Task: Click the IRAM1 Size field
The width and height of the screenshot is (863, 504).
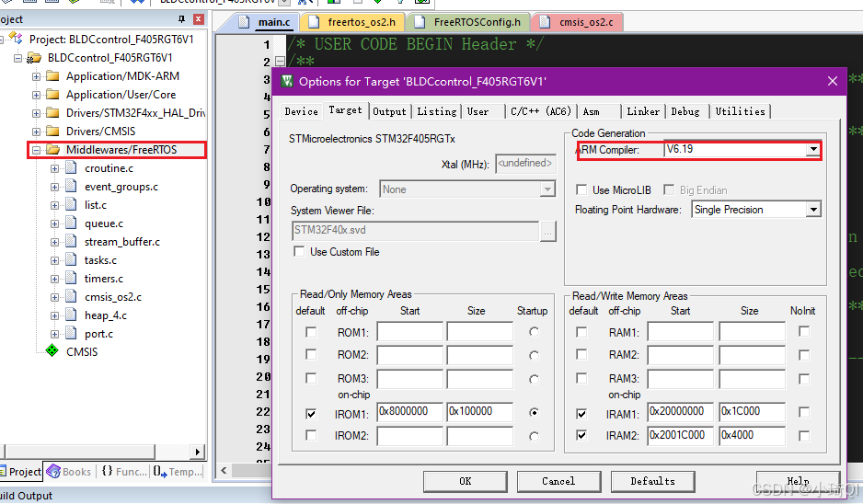Action: tap(752, 411)
